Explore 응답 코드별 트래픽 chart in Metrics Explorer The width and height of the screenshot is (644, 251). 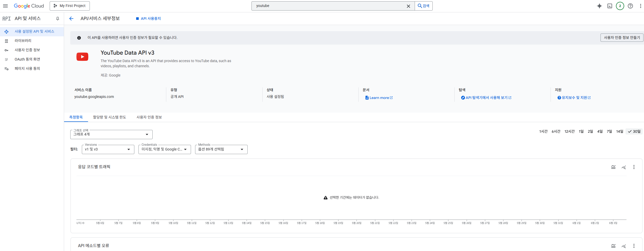pyautogui.click(x=624, y=167)
